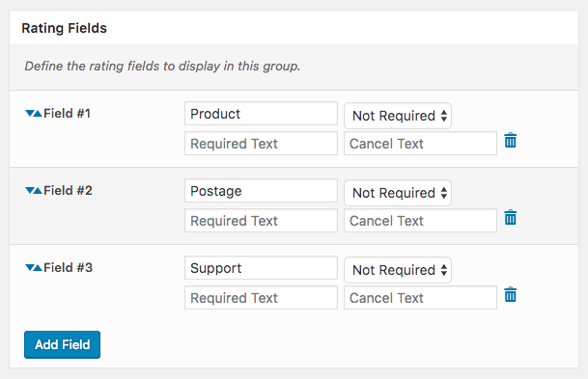Move Field #2 up using up arrow
The width and height of the screenshot is (588, 379).
pos(38,191)
